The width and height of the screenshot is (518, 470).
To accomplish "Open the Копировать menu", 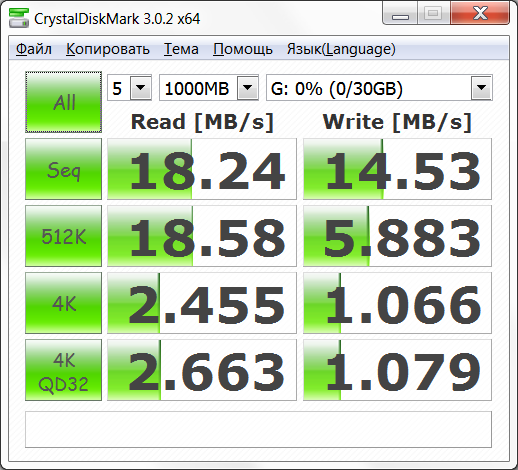I will tap(108, 49).
